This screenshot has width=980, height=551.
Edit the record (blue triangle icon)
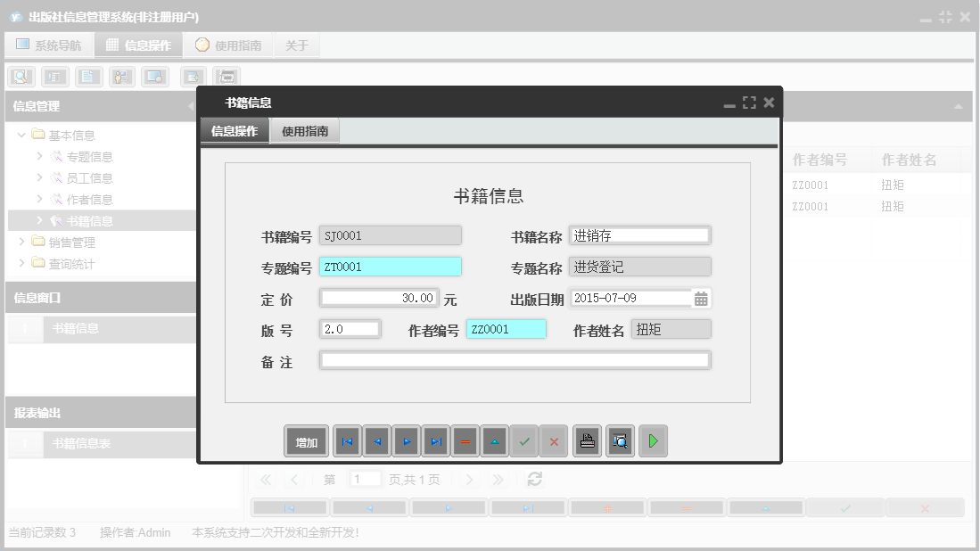(x=494, y=440)
